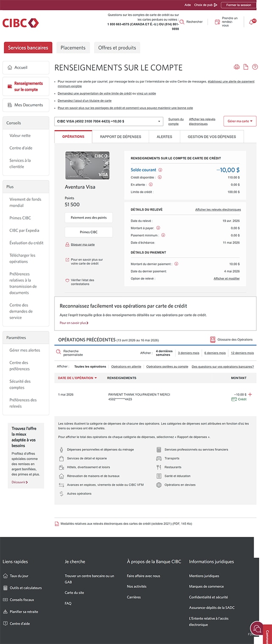Click Découvrir link in offer box
The image size is (272, 644).
20,482
